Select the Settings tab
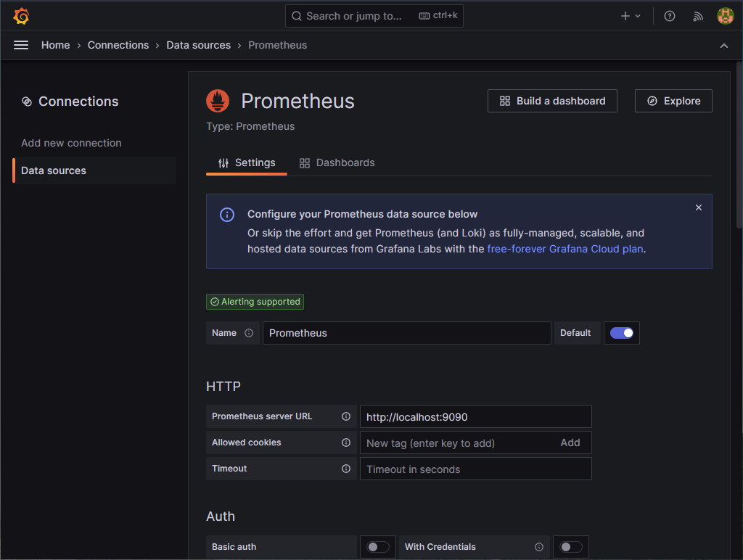Viewport: 743px width, 560px height. 247,162
